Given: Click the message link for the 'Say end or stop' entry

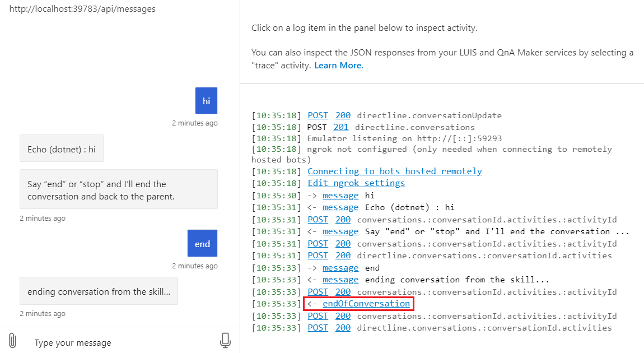Looking at the screenshot, I should click(340, 231).
